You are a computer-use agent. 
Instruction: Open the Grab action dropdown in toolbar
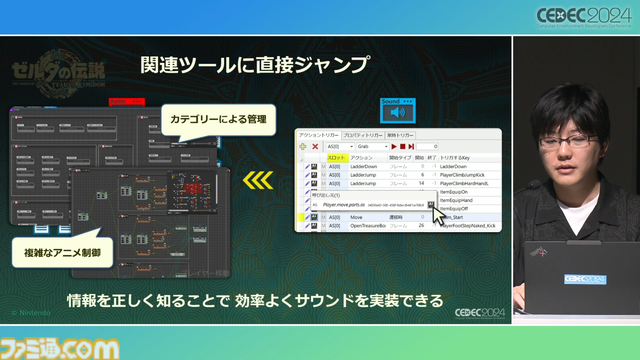pyautogui.click(x=372, y=146)
